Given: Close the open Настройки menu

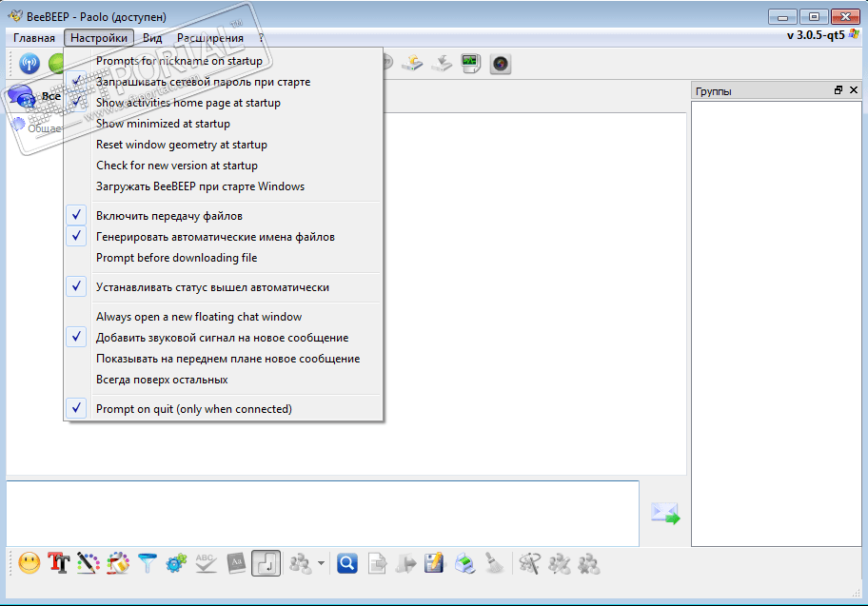Looking at the screenshot, I should (x=99, y=38).
